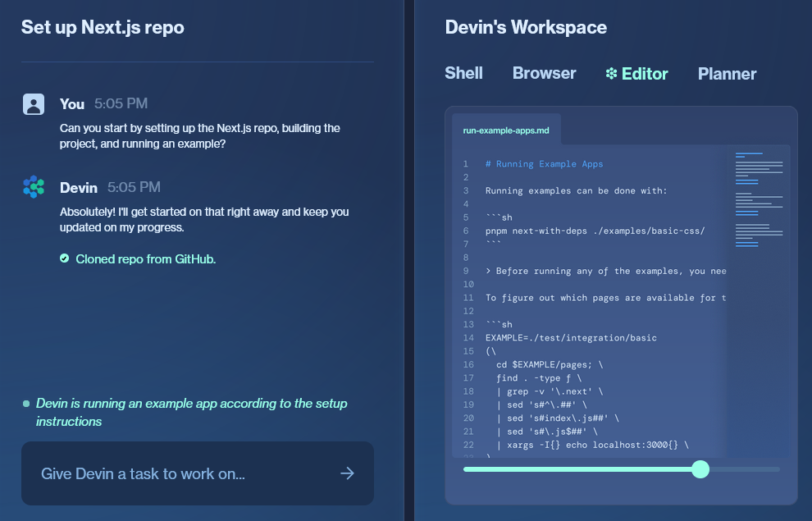Switch to the Browser tab
The width and height of the screenshot is (812, 521).
[544, 73]
